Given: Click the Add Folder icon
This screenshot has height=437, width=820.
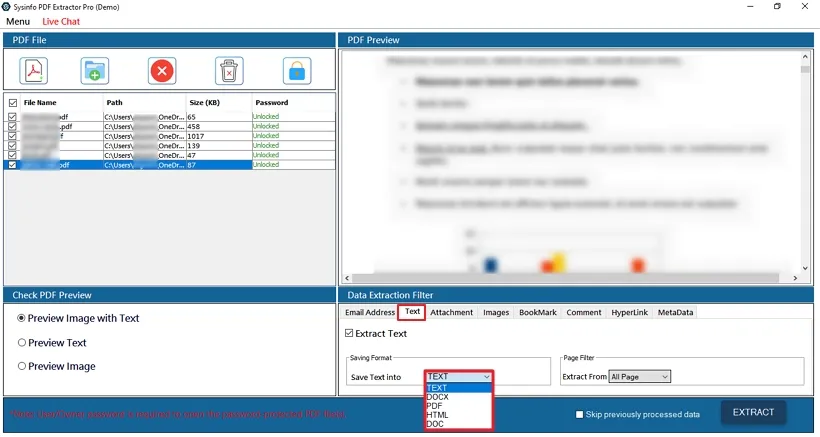Looking at the screenshot, I should point(95,71).
